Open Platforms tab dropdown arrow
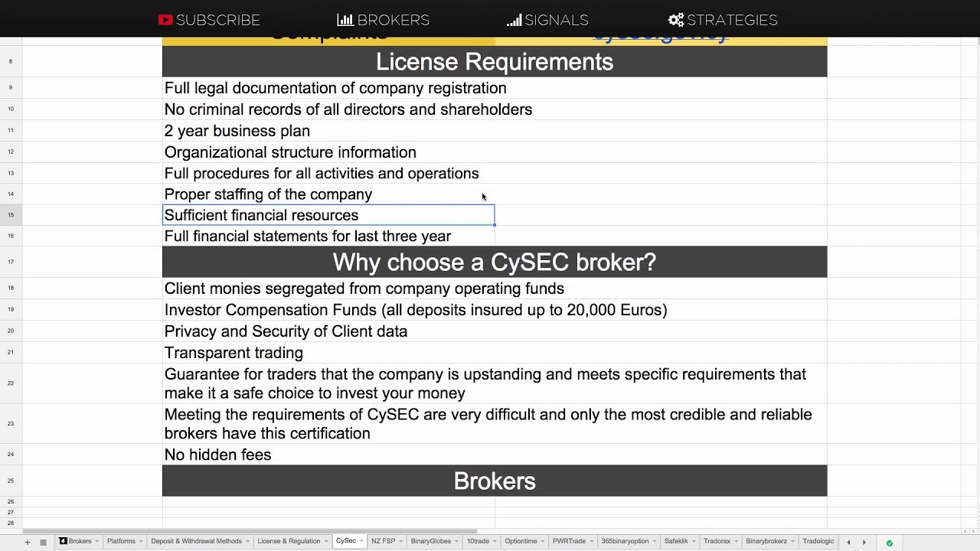 [x=141, y=542]
